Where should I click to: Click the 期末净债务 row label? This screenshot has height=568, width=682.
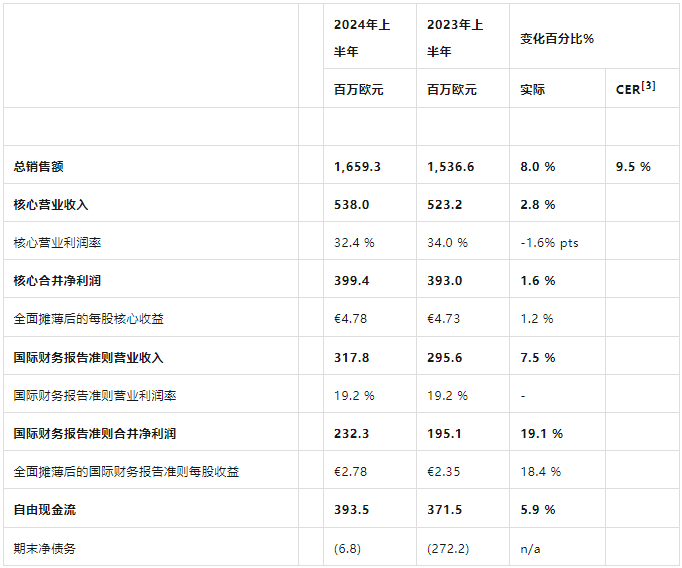tap(45, 548)
